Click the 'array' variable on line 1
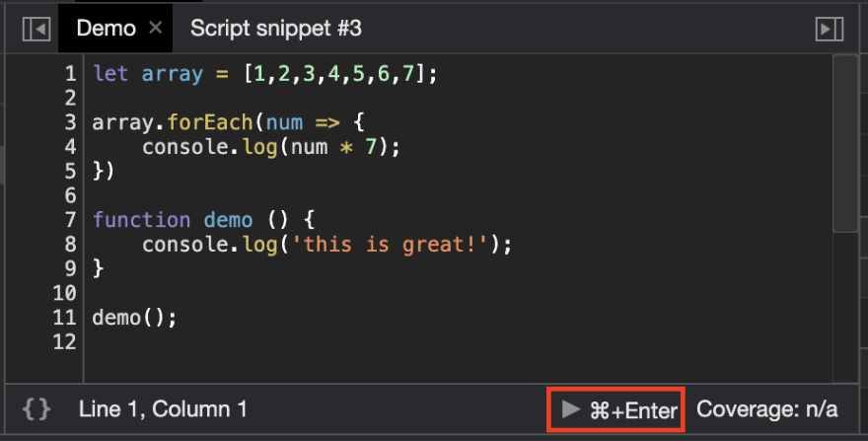Screen dimensions: 868x441 [x=173, y=74]
